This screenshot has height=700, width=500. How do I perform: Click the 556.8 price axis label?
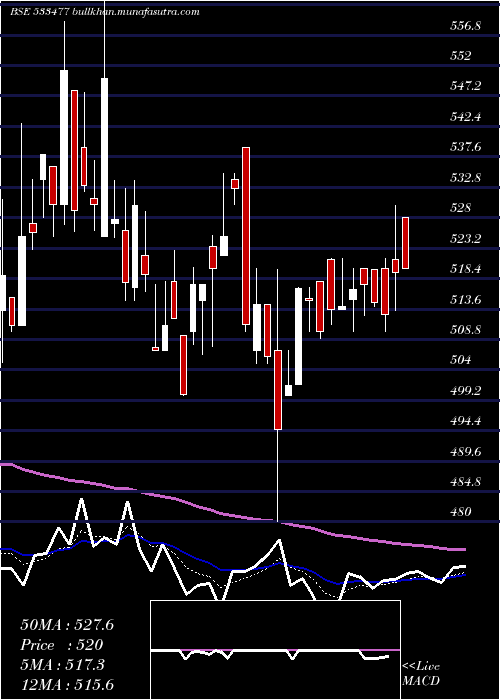coord(465,26)
